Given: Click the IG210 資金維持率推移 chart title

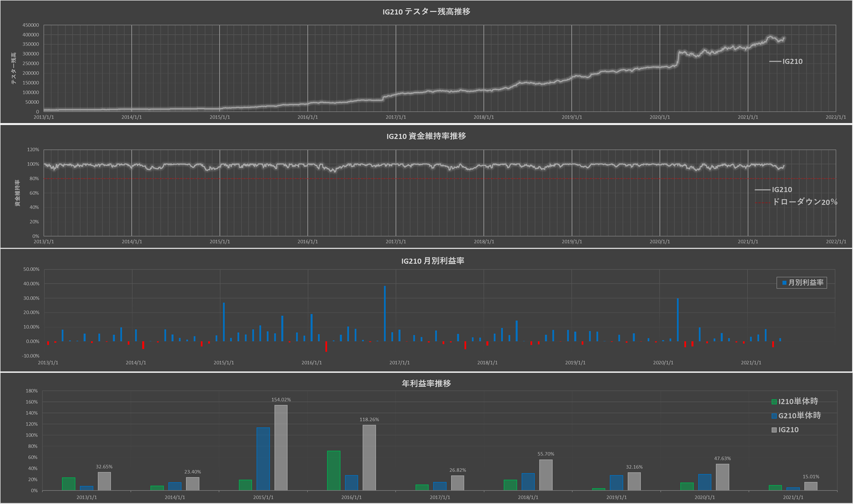Looking at the screenshot, I should pos(426,136).
